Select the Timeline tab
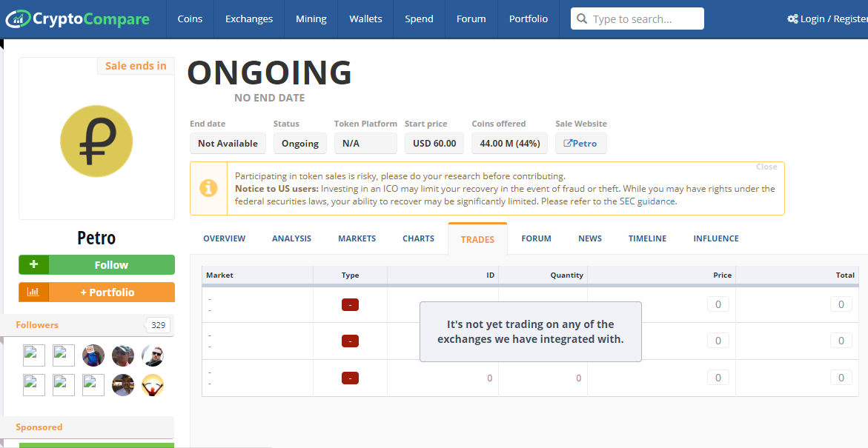 [647, 238]
